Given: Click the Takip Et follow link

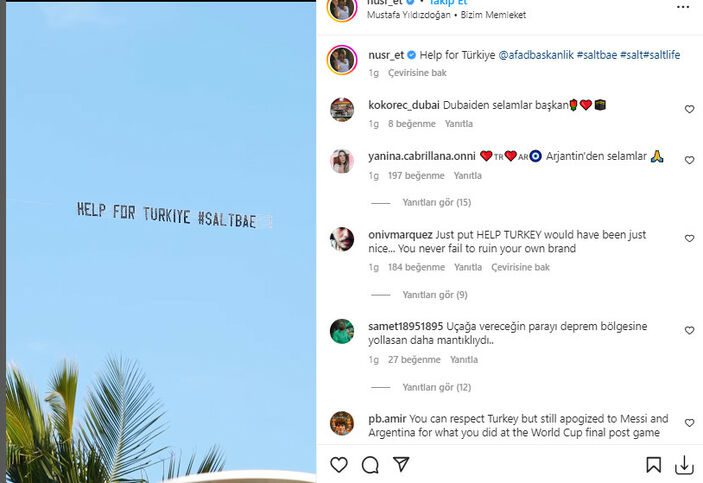Looking at the screenshot, I should pos(448,3).
